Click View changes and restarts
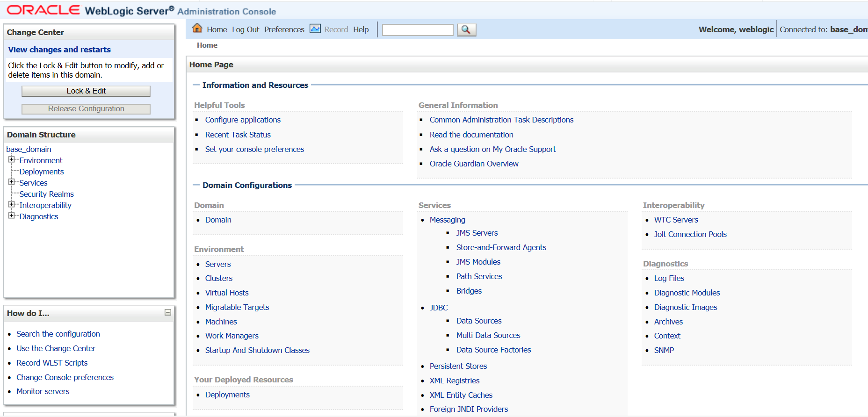The height and width of the screenshot is (417, 868). [x=59, y=50]
